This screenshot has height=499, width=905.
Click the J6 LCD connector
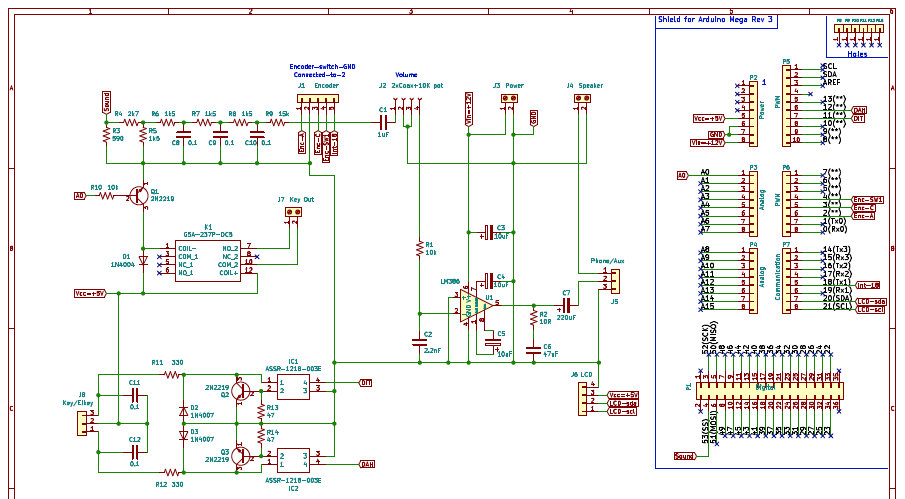(583, 401)
